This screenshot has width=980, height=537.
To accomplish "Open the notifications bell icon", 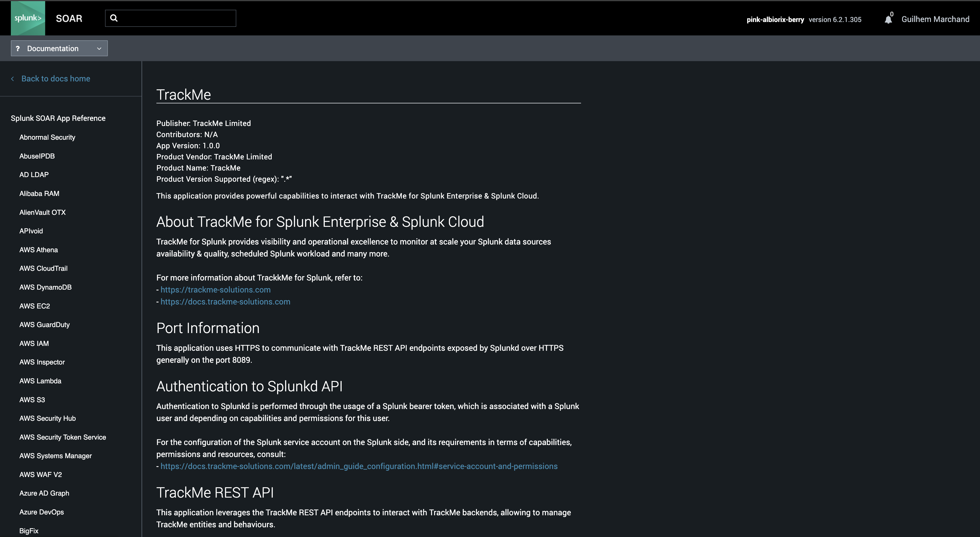I will pyautogui.click(x=888, y=19).
